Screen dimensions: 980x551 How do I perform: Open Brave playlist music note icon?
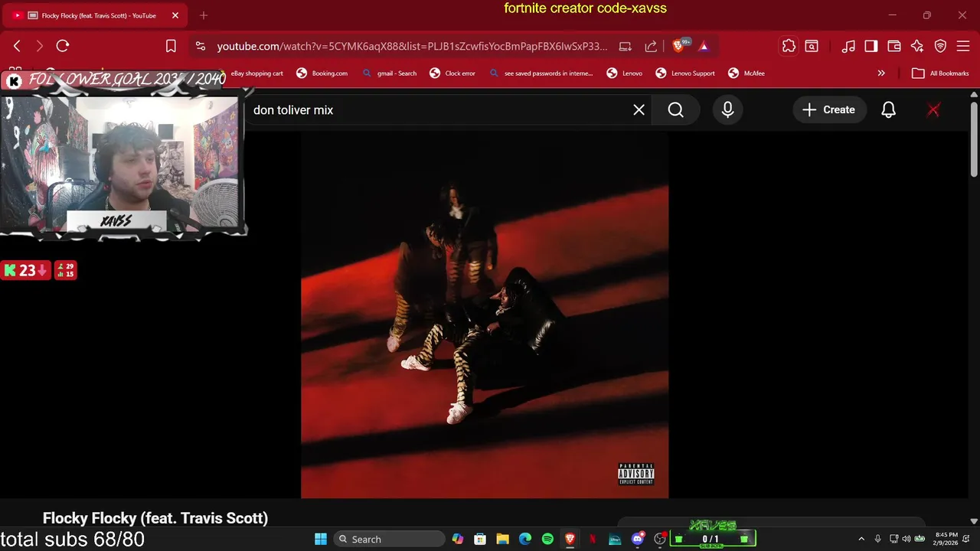coord(848,46)
